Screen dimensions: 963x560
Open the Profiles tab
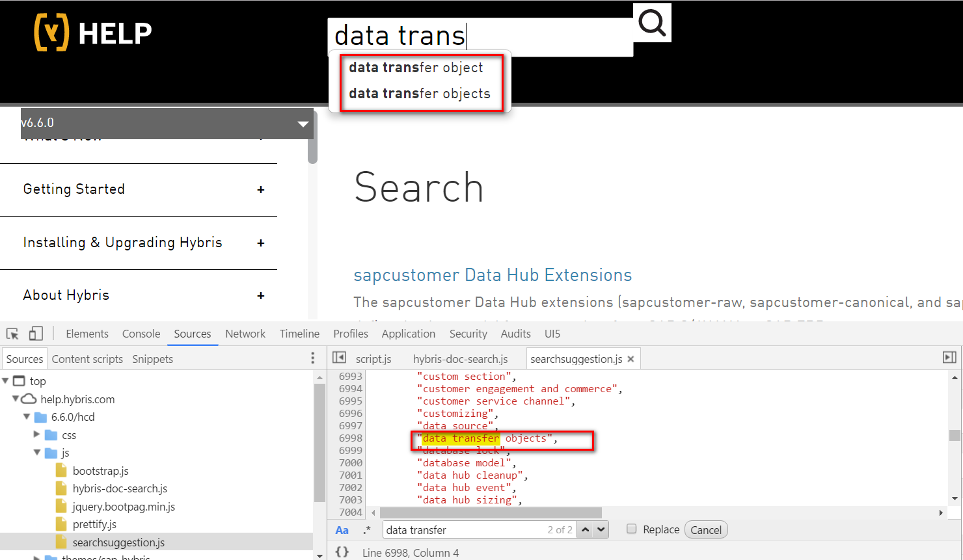coord(351,334)
